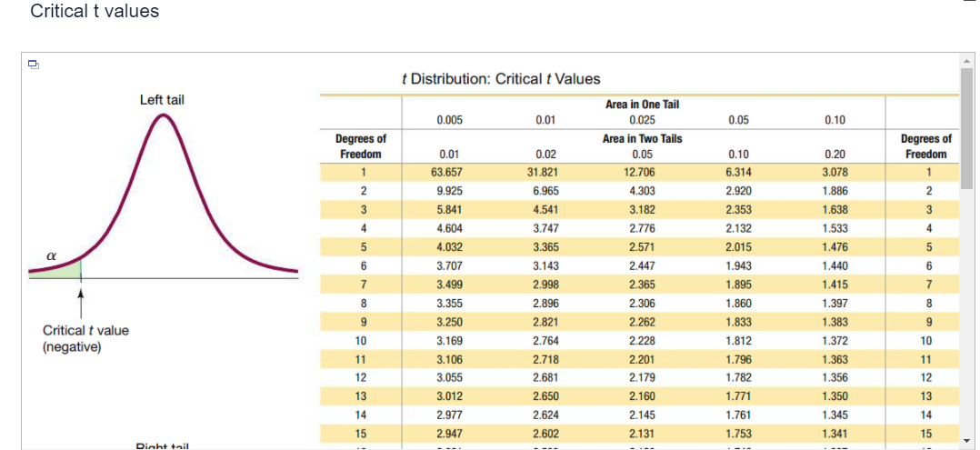980x450 pixels.
Task: Click the pop-out window icon
Action: click(x=33, y=64)
